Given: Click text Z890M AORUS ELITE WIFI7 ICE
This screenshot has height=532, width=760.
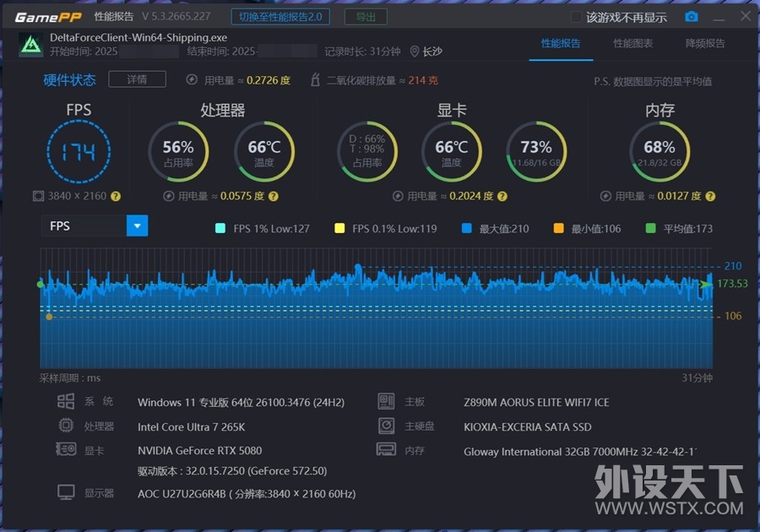Looking at the screenshot, I should click(x=536, y=402).
